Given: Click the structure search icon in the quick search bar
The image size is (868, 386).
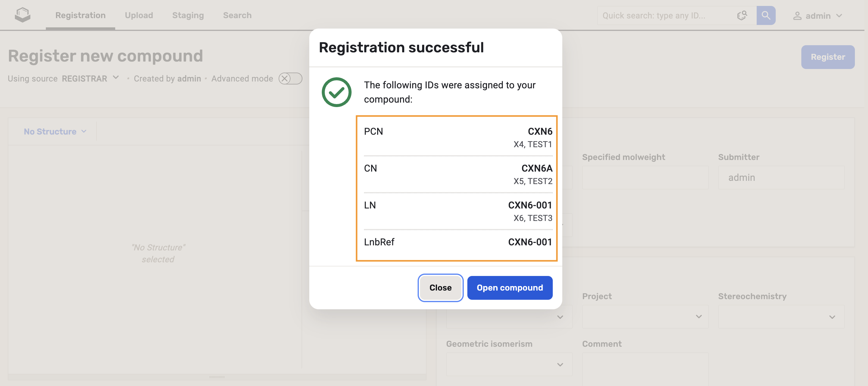Looking at the screenshot, I should pyautogui.click(x=742, y=15).
